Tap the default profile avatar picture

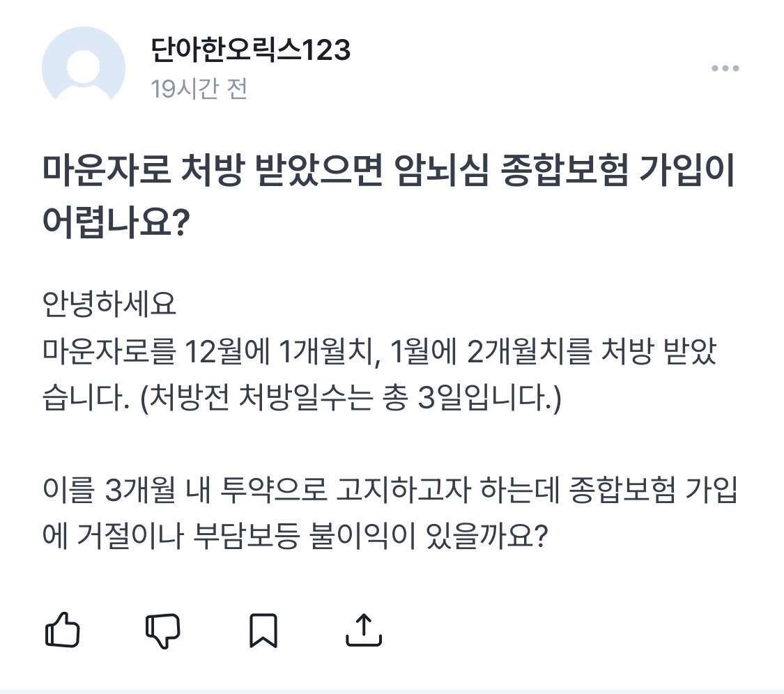click(x=84, y=68)
